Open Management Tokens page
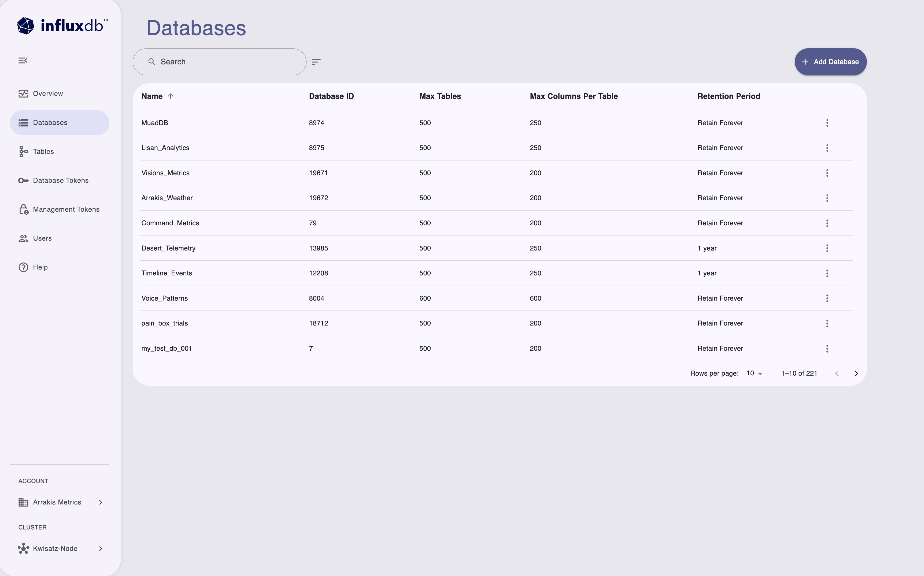Viewport: 924px width, 576px height. pyautogui.click(x=60, y=210)
